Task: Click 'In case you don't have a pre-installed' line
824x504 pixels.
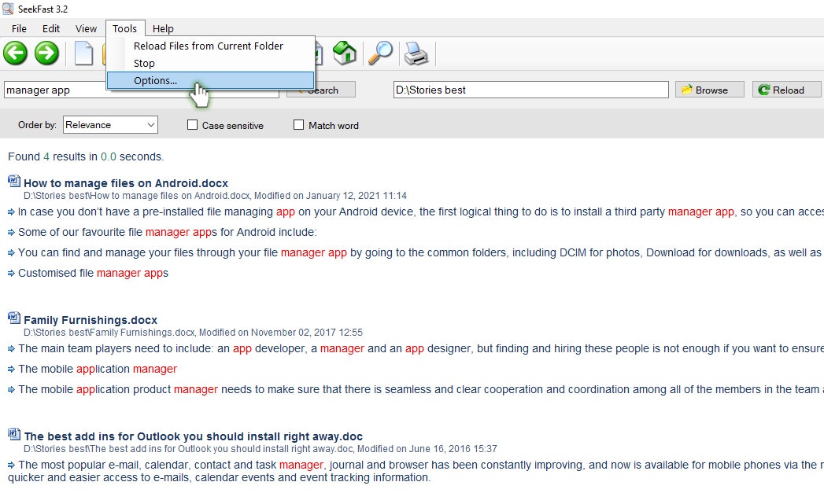Action: [420, 212]
